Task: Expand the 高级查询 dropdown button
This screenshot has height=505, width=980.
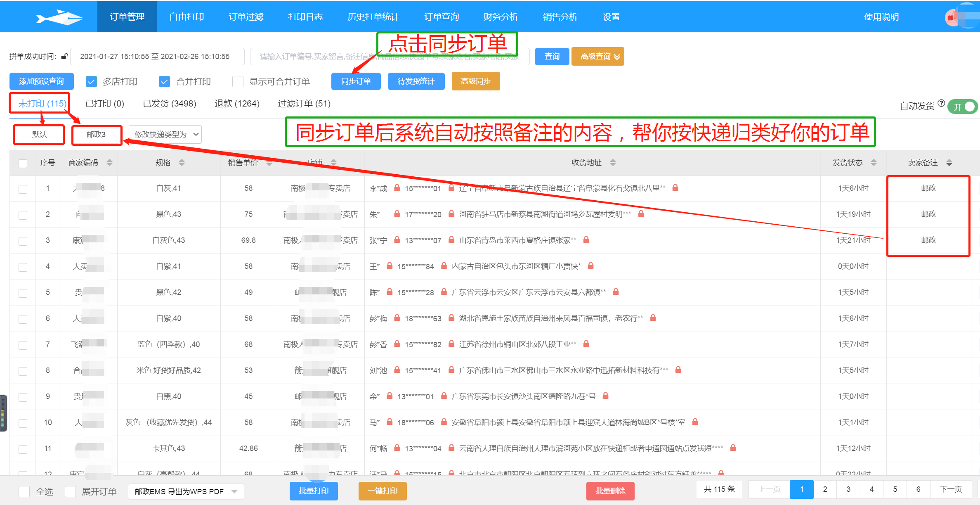Action: [x=597, y=57]
